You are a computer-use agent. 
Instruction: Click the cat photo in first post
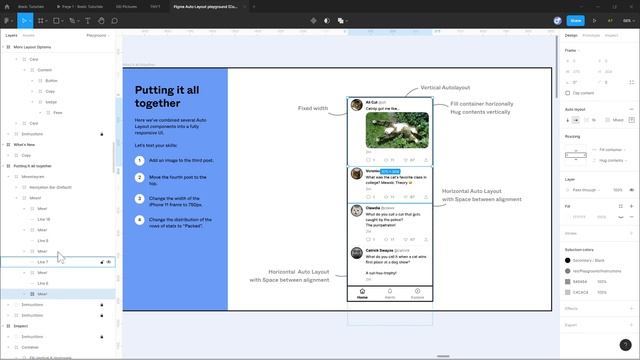(397, 130)
